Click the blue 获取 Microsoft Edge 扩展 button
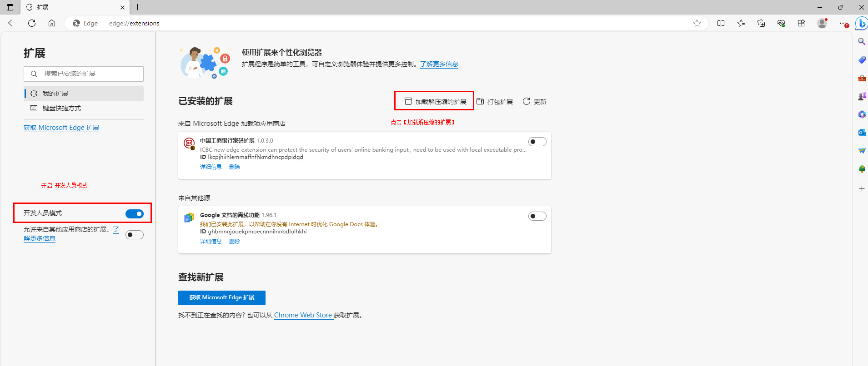The width and height of the screenshot is (868, 366). click(221, 297)
